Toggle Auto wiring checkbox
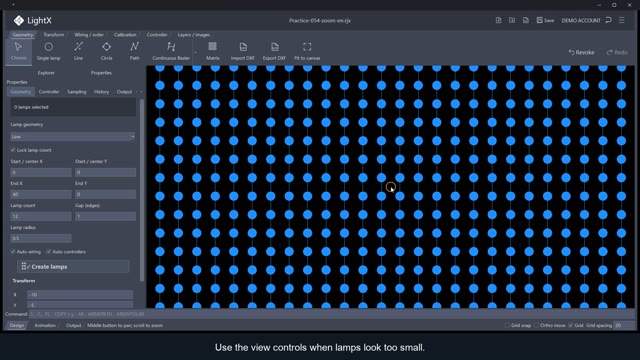The height and width of the screenshot is (360, 640). [13, 252]
